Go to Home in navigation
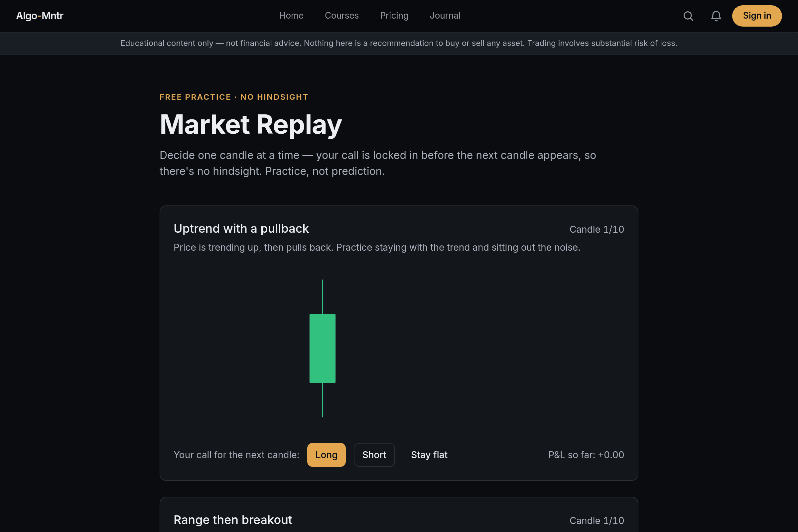This screenshot has height=532, width=798. [x=291, y=16]
